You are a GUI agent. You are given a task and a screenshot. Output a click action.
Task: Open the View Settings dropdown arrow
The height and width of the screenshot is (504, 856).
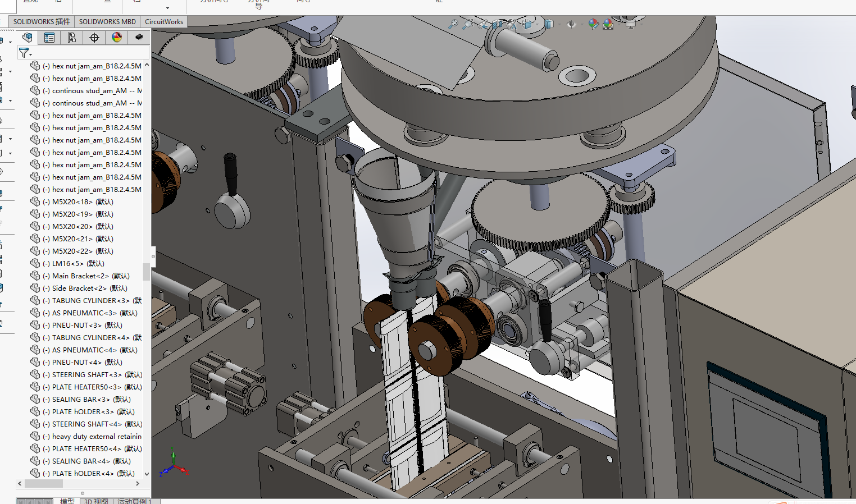coord(641,24)
